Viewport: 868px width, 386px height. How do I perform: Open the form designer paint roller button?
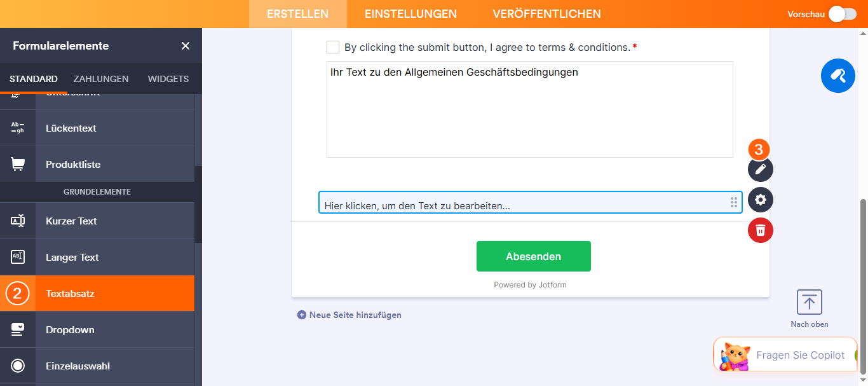[838, 76]
